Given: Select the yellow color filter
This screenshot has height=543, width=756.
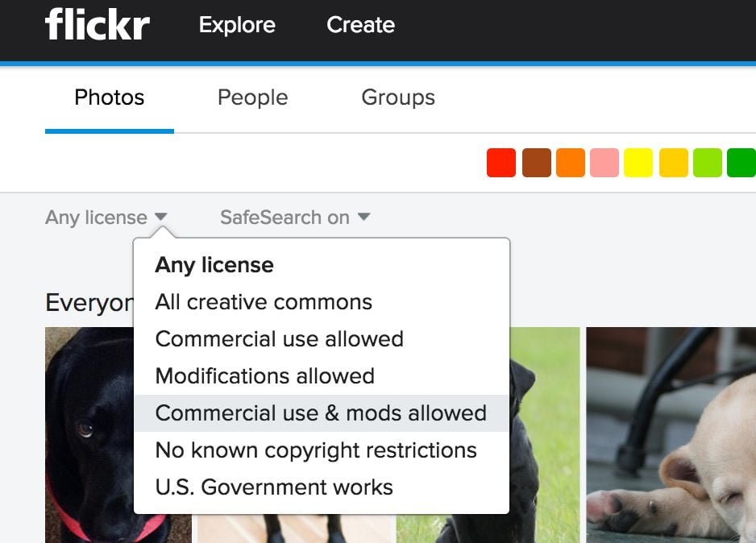Looking at the screenshot, I should (638, 163).
